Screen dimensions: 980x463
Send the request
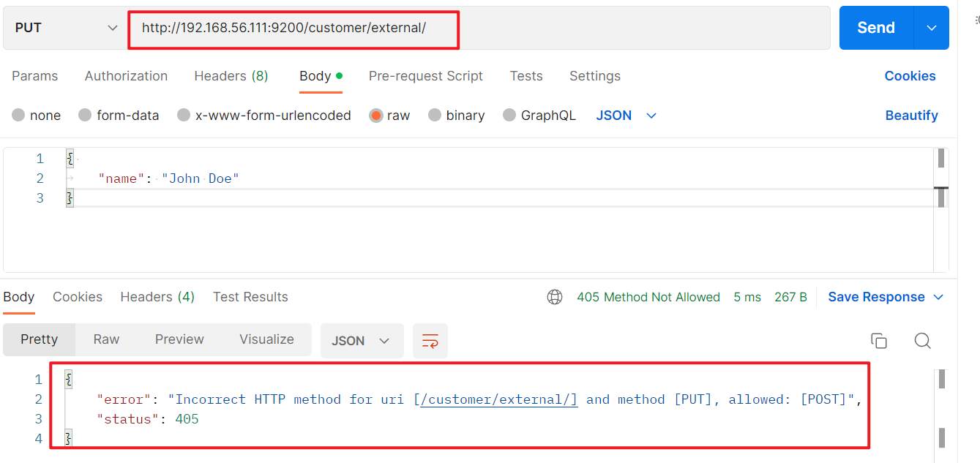[x=876, y=28]
